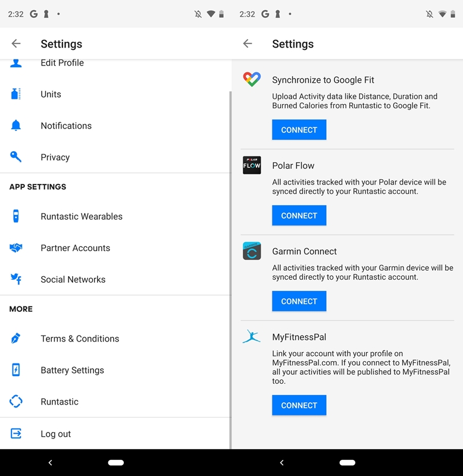Connect Polar Flow account
The image size is (463, 476).
point(299,215)
